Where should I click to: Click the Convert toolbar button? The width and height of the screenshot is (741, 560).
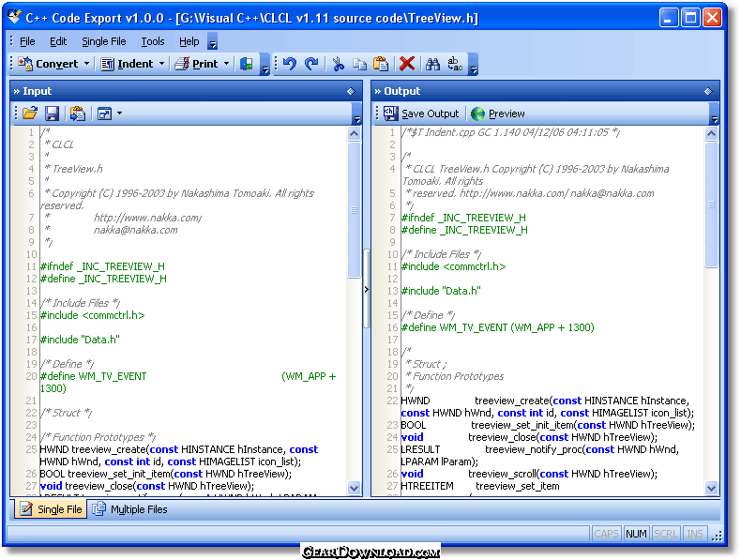point(47,64)
